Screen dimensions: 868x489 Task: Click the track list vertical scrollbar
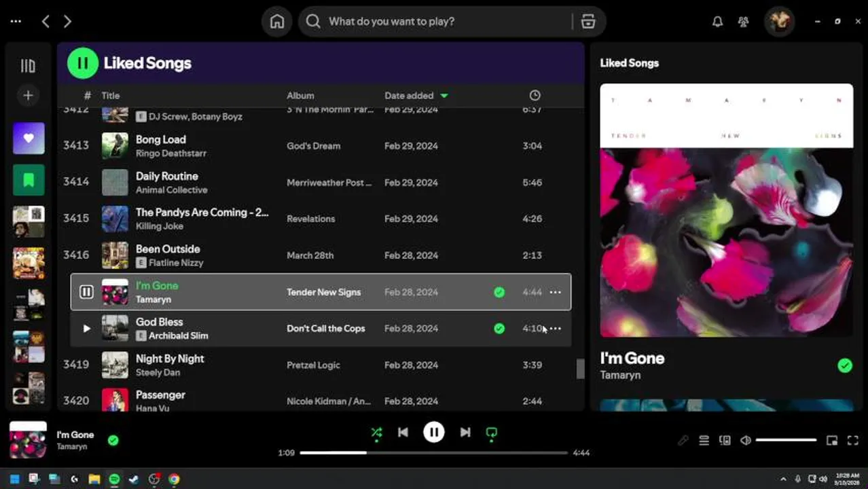pyautogui.click(x=580, y=369)
